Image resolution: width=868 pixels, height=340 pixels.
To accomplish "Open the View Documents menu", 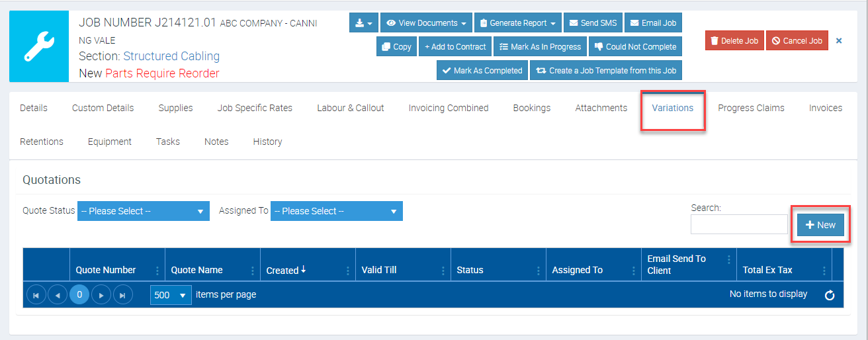I will [426, 23].
